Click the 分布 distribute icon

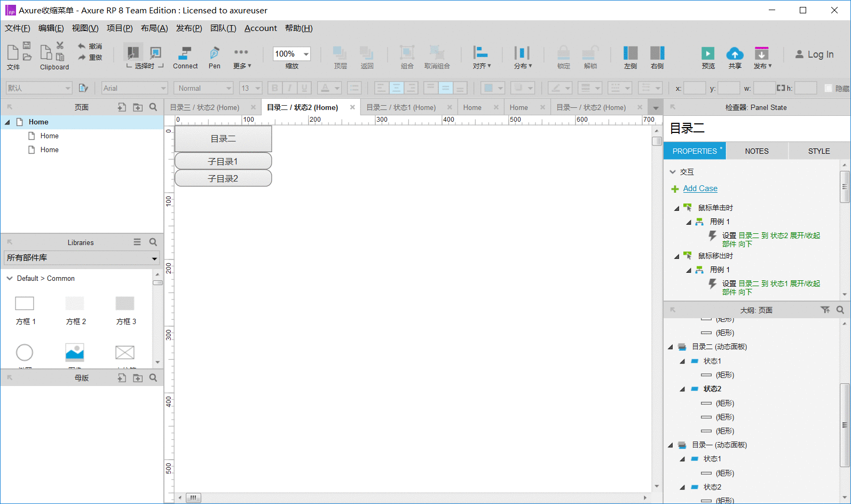coord(522,52)
